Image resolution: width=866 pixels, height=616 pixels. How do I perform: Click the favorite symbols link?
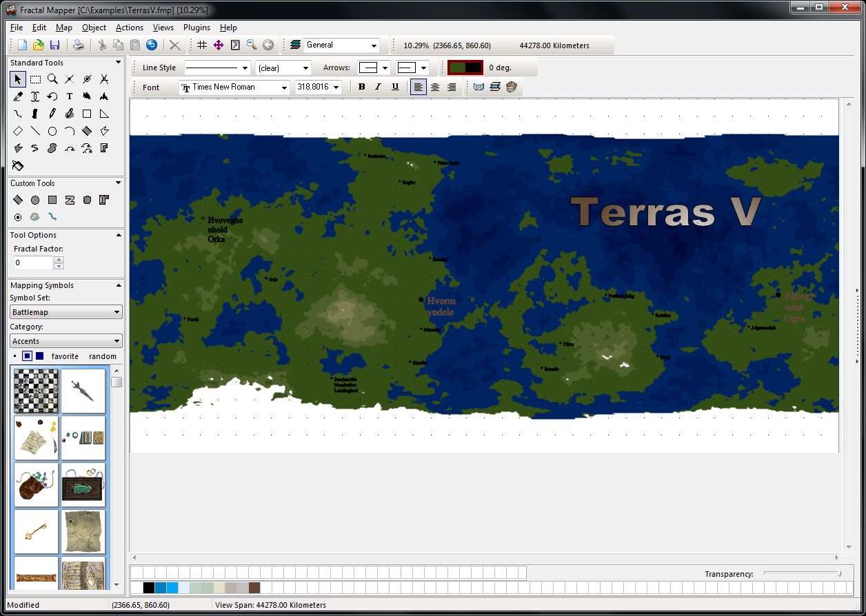point(65,356)
